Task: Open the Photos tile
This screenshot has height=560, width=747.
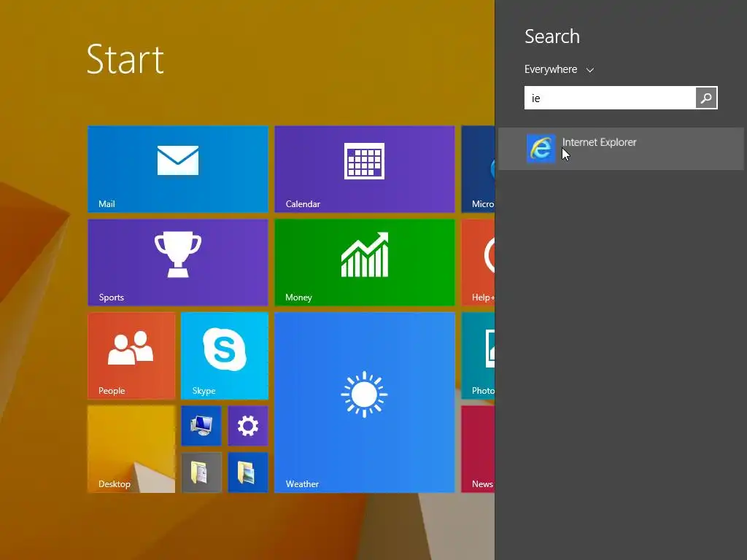Action: (x=478, y=356)
